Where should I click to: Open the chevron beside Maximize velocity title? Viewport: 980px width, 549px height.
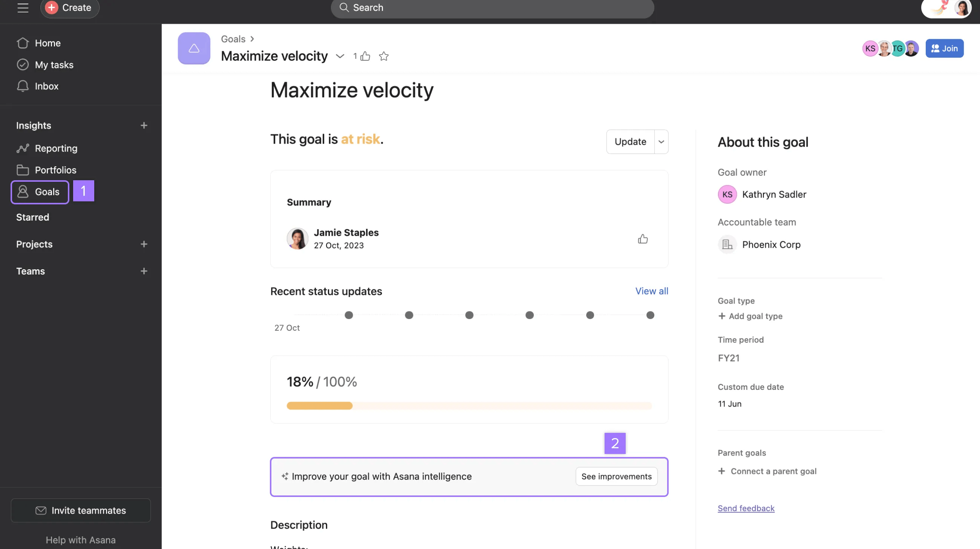[x=340, y=56]
